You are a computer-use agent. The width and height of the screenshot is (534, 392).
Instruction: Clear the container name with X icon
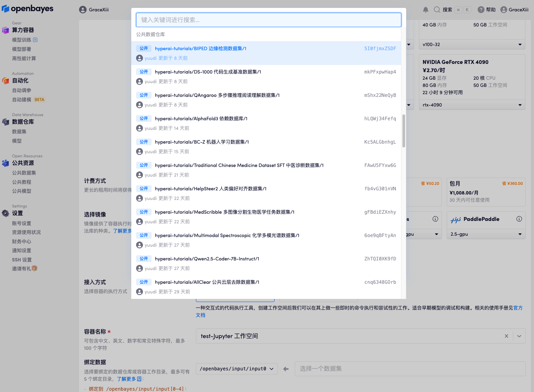tap(506, 336)
